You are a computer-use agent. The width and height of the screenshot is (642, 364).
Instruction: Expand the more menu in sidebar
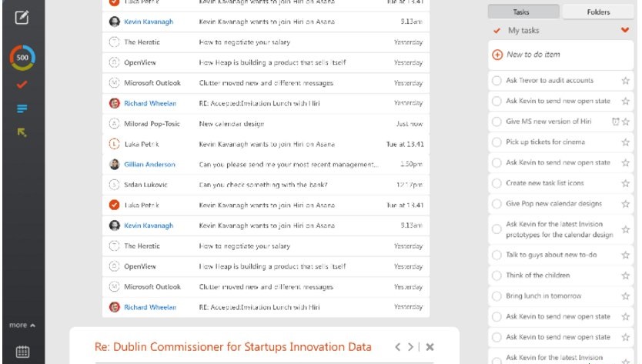point(22,325)
